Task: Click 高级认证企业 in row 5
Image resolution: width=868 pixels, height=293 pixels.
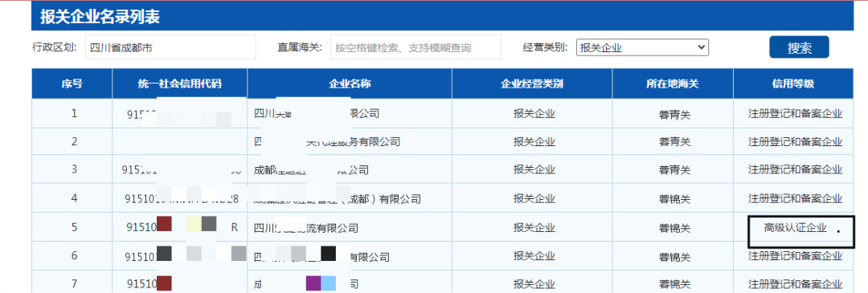Action: click(x=795, y=227)
